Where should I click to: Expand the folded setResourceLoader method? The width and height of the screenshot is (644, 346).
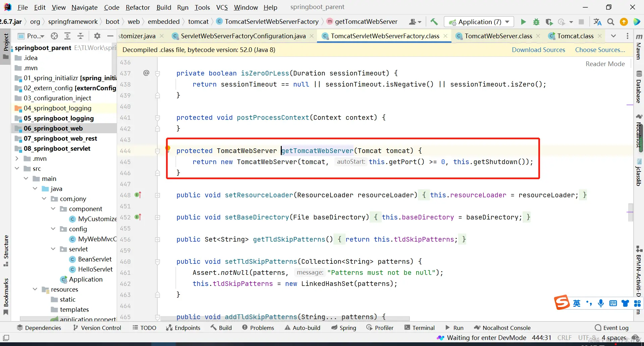(x=157, y=195)
